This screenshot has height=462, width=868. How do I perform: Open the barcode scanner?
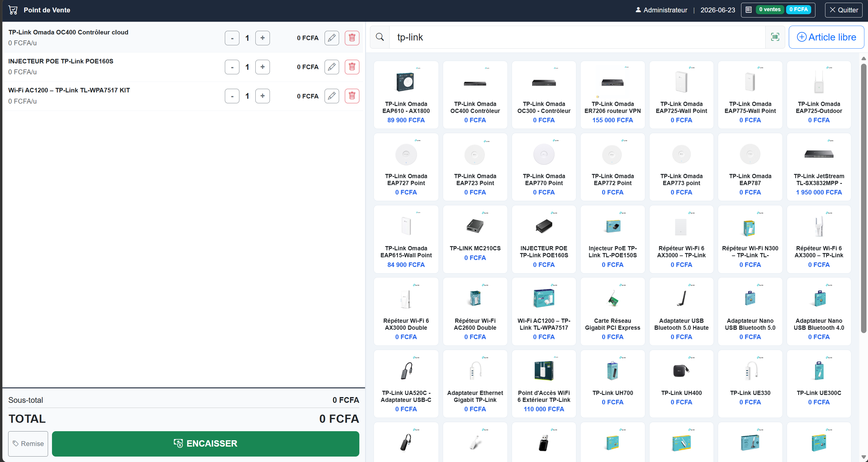[x=775, y=37]
